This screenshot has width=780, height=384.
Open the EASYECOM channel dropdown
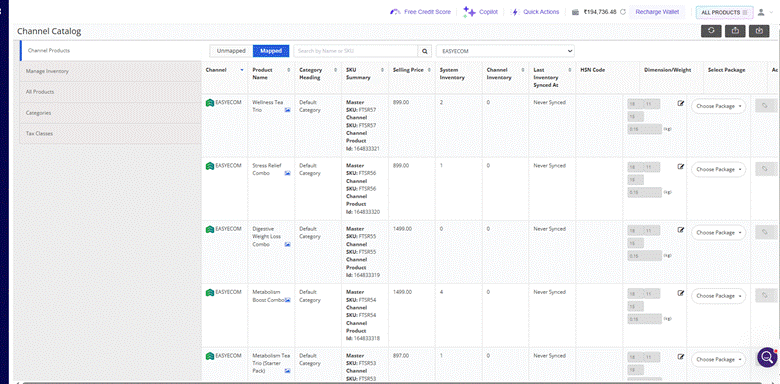tap(505, 51)
